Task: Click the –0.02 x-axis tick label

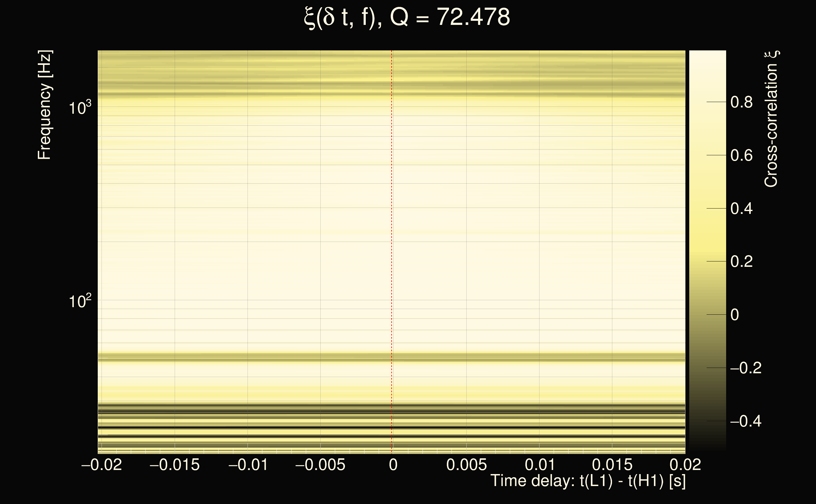Action: tap(102, 465)
